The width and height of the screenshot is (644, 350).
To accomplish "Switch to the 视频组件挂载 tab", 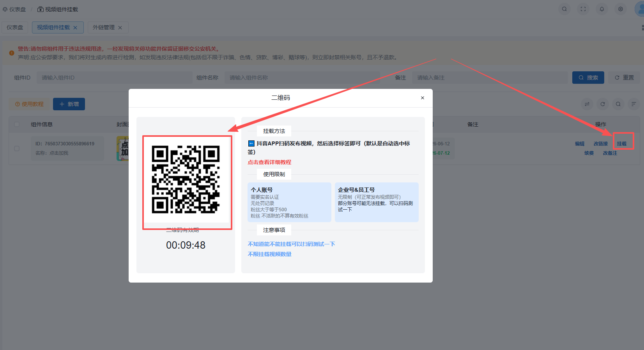I will [58, 27].
